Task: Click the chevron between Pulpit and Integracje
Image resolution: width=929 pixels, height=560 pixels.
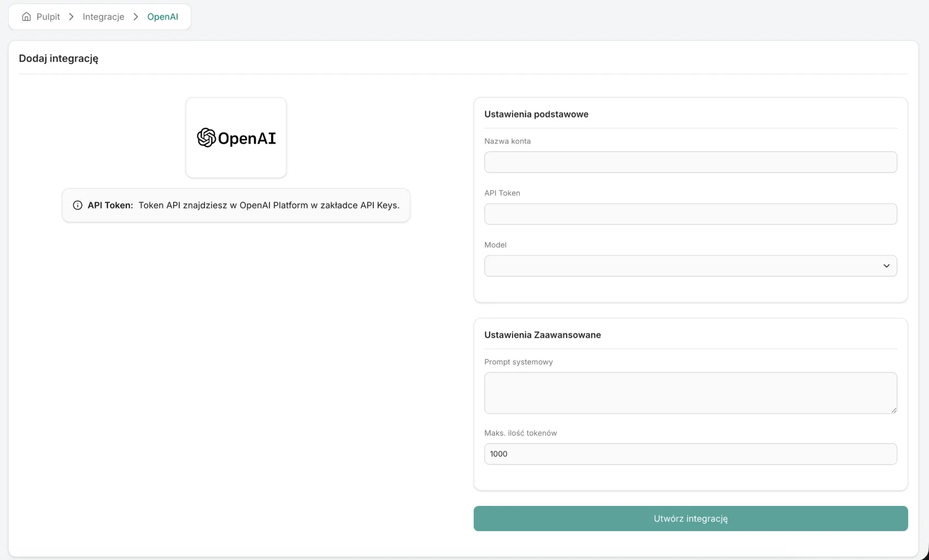Action: pos(71,17)
